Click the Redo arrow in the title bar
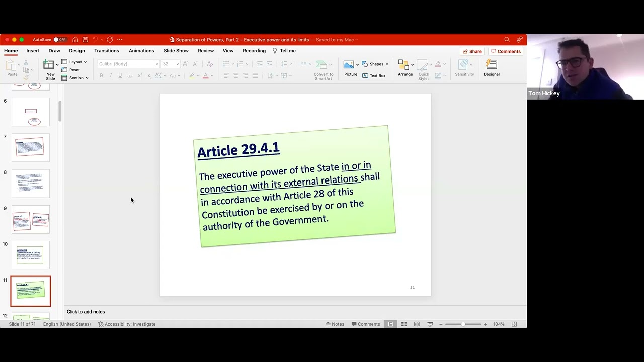This screenshot has height=362, width=644. tap(110, 40)
